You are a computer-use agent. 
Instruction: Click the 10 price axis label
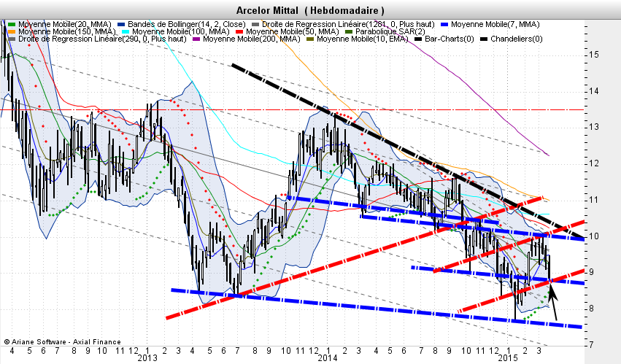(x=593, y=236)
